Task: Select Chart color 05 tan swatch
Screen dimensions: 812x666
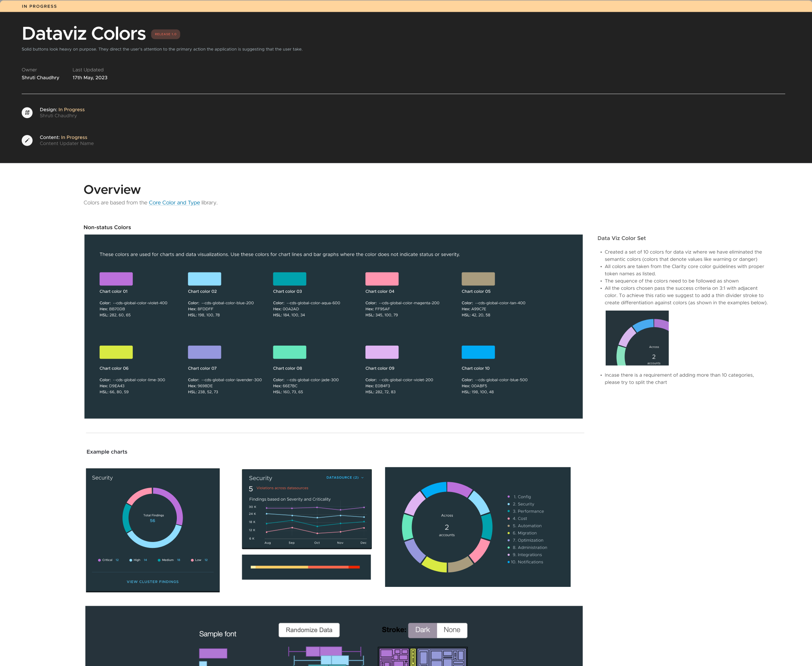Action: 478,279
